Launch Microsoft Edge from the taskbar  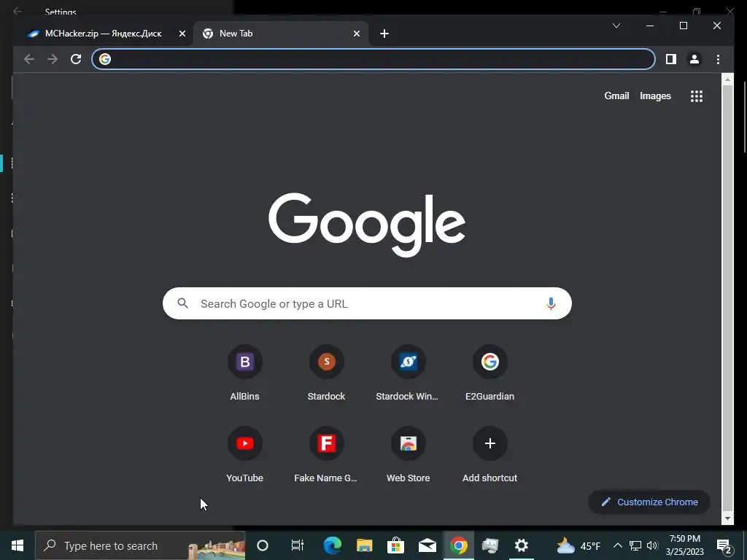click(x=332, y=545)
